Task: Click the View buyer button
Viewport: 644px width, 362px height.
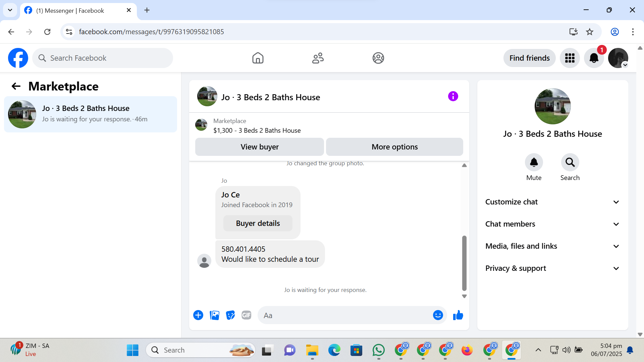Action: click(260, 147)
